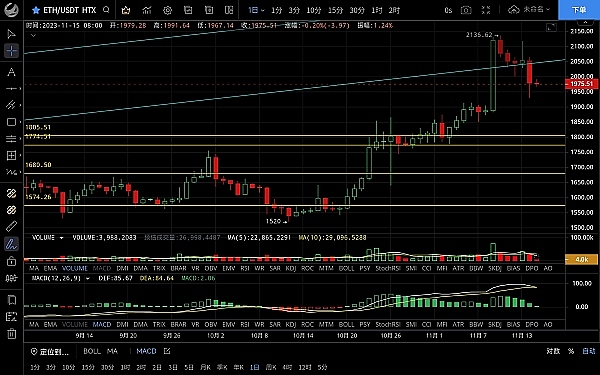Take a chart screenshot with camera icon

466,10
